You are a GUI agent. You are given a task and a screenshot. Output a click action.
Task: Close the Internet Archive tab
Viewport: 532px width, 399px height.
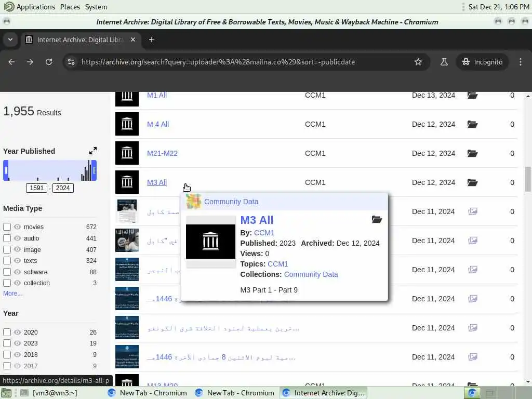click(133, 39)
